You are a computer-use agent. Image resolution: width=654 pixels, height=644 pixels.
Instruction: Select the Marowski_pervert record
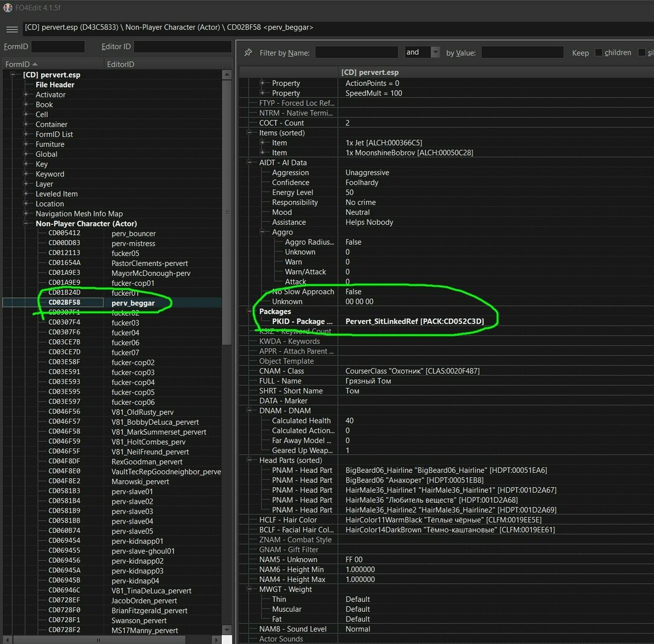pyautogui.click(x=140, y=482)
